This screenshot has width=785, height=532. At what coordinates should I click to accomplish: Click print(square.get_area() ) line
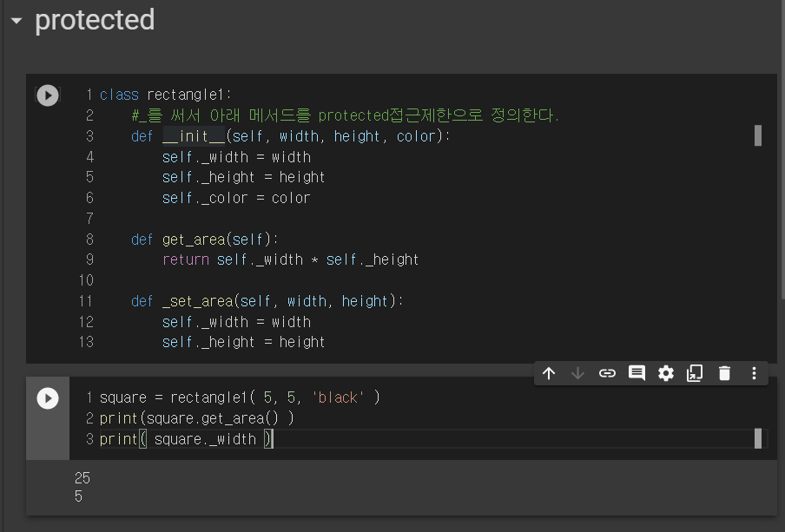[x=197, y=418]
